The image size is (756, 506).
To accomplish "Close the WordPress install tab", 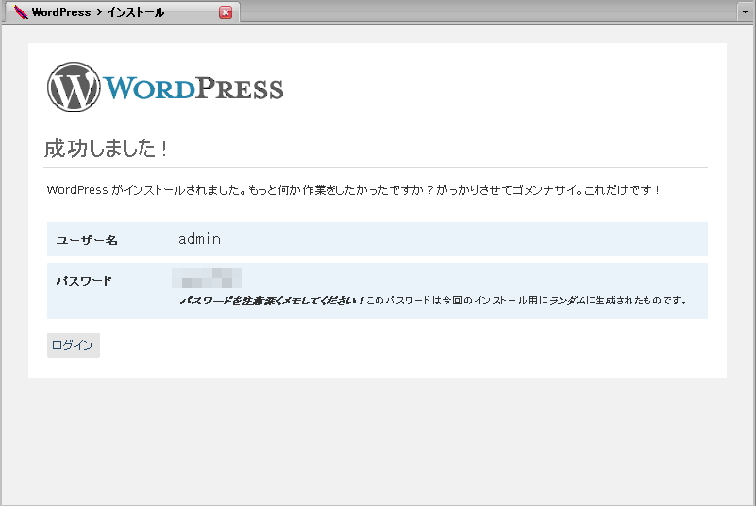I will (225, 13).
